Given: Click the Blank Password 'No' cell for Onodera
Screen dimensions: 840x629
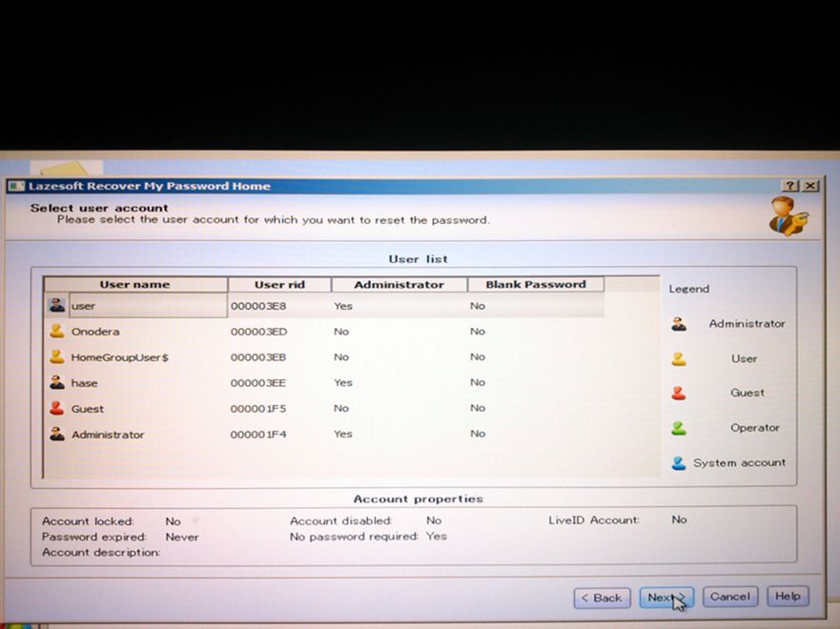Looking at the screenshot, I should [x=478, y=332].
